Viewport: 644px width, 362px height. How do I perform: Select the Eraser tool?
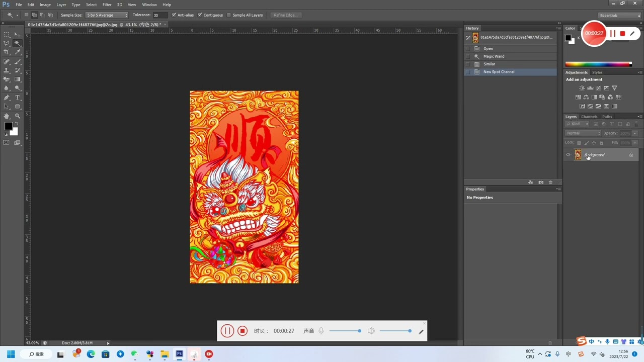(x=7, y=79)
